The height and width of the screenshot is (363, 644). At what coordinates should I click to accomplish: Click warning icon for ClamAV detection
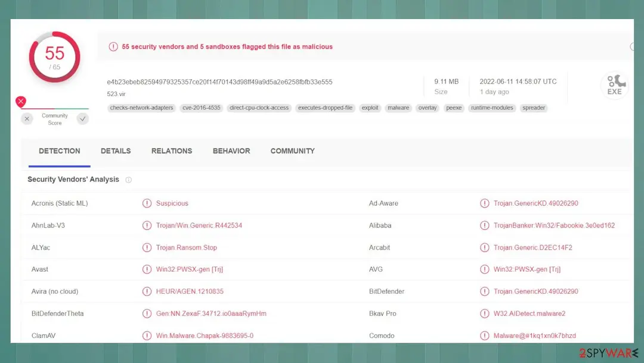point(147,336)
